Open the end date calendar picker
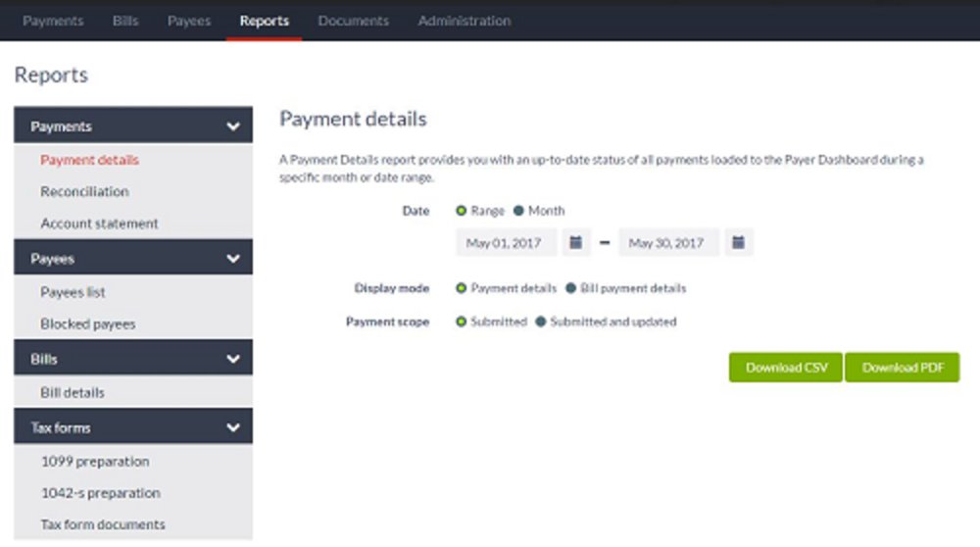Image resolution: width=980 pixels, height=547 pixels. pos(738,242)
